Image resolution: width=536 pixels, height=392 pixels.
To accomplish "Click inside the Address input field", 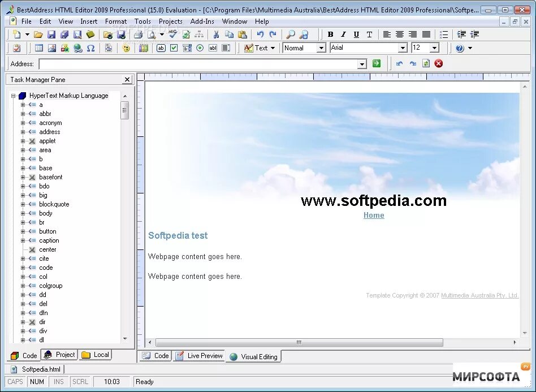I will [x=198, y=64].
